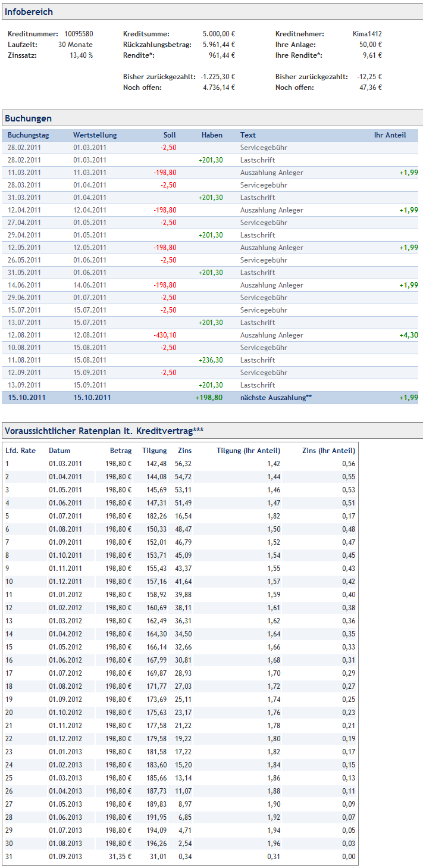
Task: Select the repaid amount -1.225,30 €
Action: point(218,77)
